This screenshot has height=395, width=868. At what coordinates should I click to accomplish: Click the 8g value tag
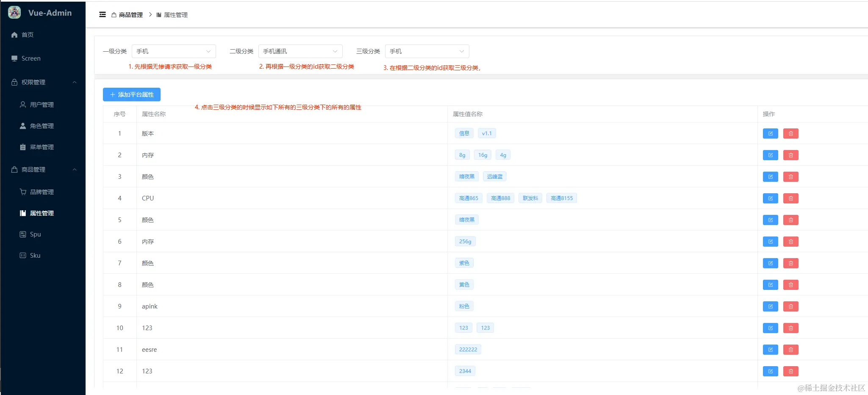click(462, 155)
